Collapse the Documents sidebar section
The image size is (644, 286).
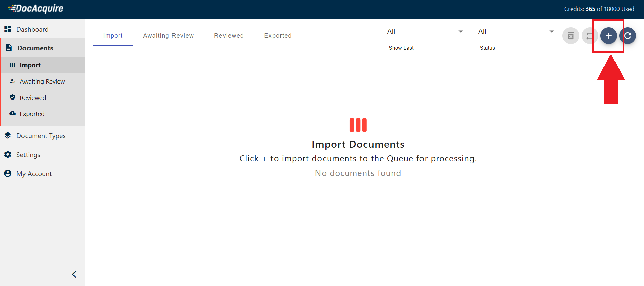(35, 48)
